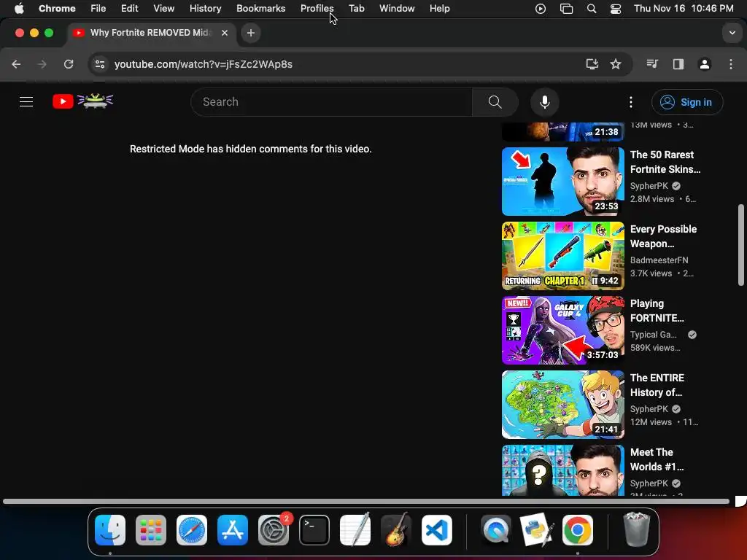747x560 pixels.
Task: Click Playing FORTNITE title link
Action: click(657, 311)
